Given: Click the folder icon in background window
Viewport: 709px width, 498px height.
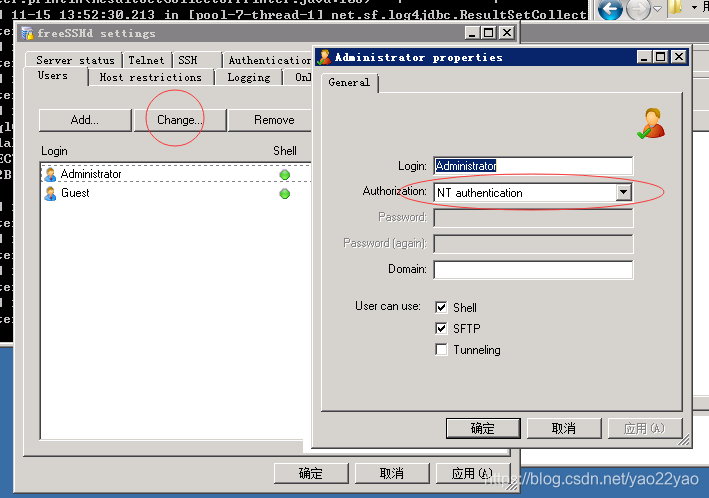Looking at the screenshot, I should [x=675, y=7].
